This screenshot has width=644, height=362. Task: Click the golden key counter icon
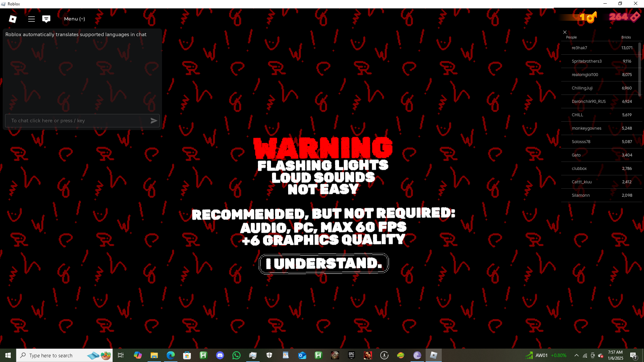tap(591, 17)
